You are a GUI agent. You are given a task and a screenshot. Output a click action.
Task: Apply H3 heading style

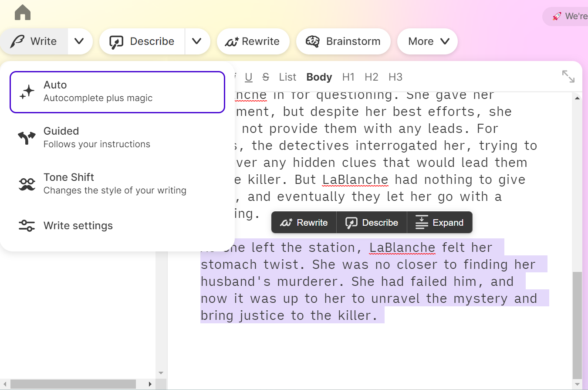pos(395,77)
